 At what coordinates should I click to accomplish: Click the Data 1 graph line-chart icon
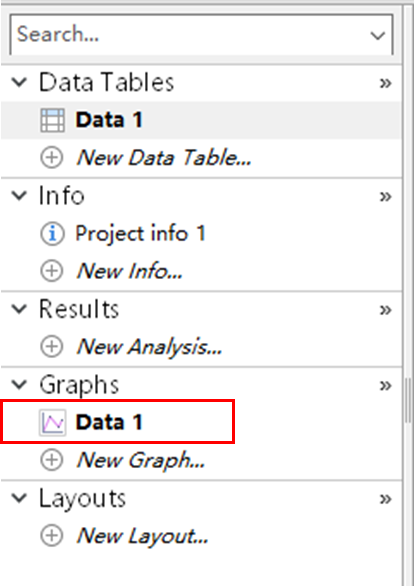pos(53,422)
